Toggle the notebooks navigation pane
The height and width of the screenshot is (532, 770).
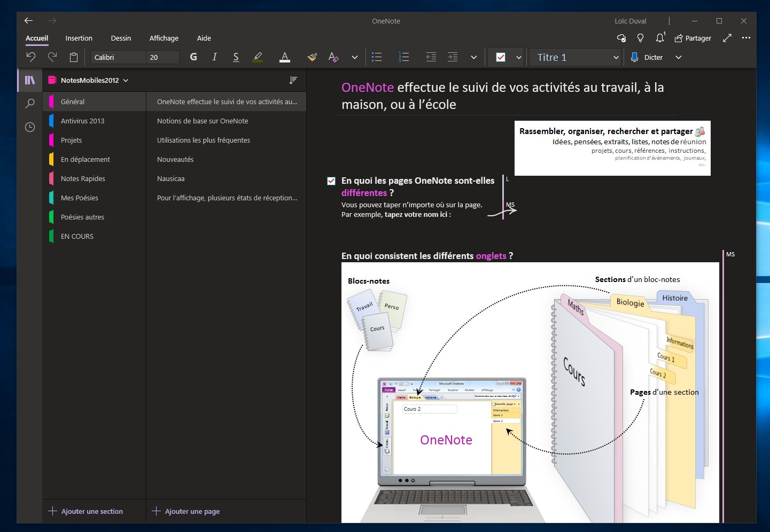(30, 80)
